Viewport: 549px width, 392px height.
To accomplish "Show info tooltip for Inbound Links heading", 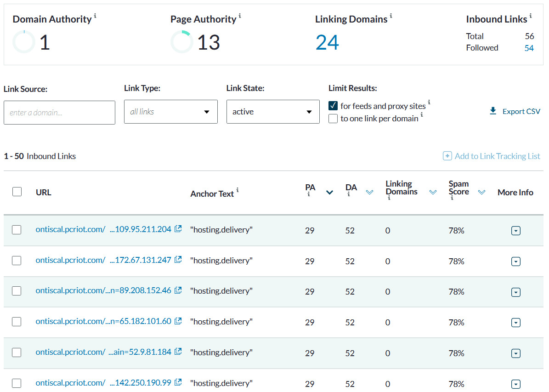I will 531,16.
